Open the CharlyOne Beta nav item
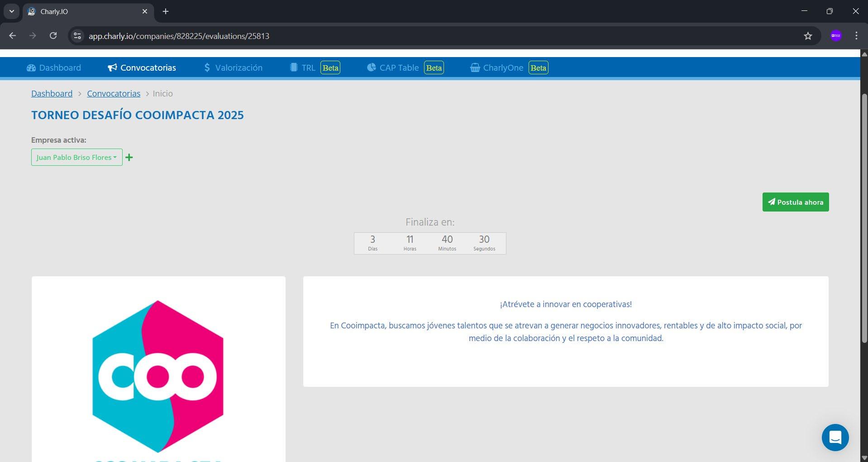 click(x=509, y=68)
